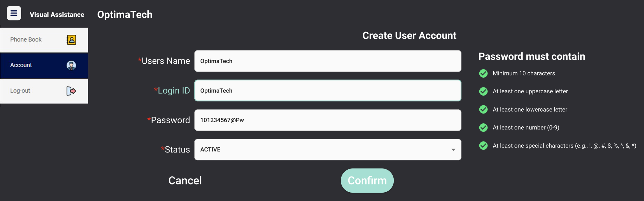
Task: Open the ACTIVE status combo box
Action: tap(328, 150)
